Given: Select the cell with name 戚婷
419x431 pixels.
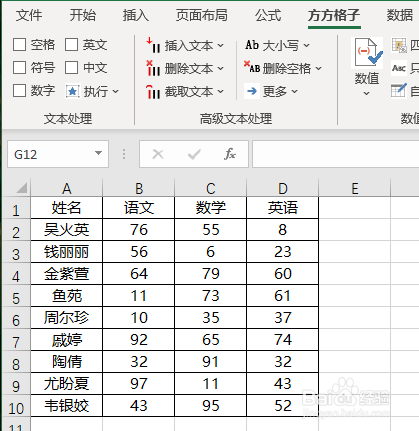Looking at the screenshot, I should (67, 340).
